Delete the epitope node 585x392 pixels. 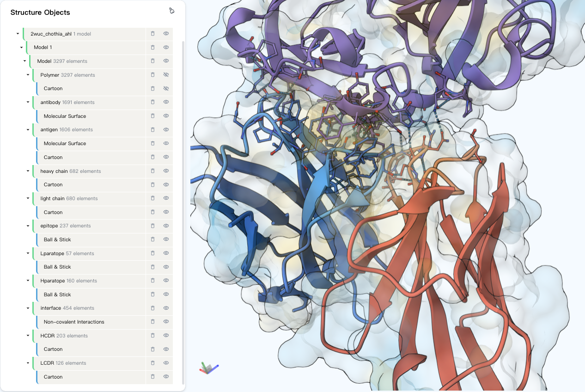coord(152,226)
